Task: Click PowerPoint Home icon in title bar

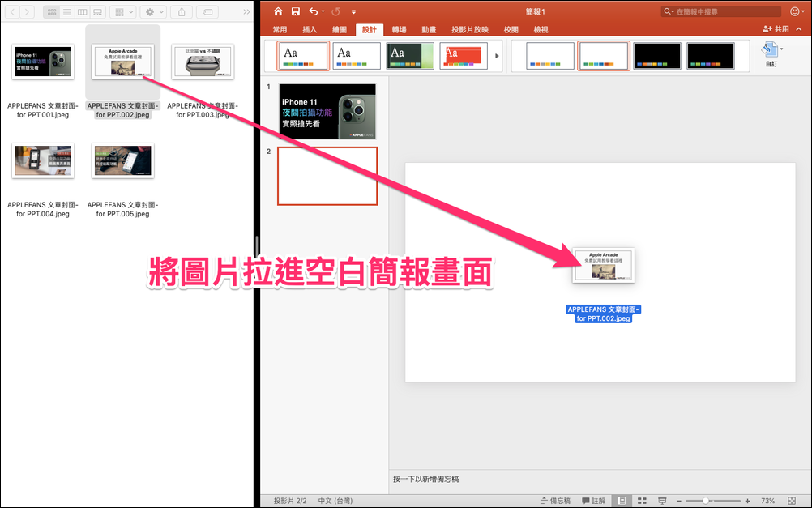Action: 278,11
